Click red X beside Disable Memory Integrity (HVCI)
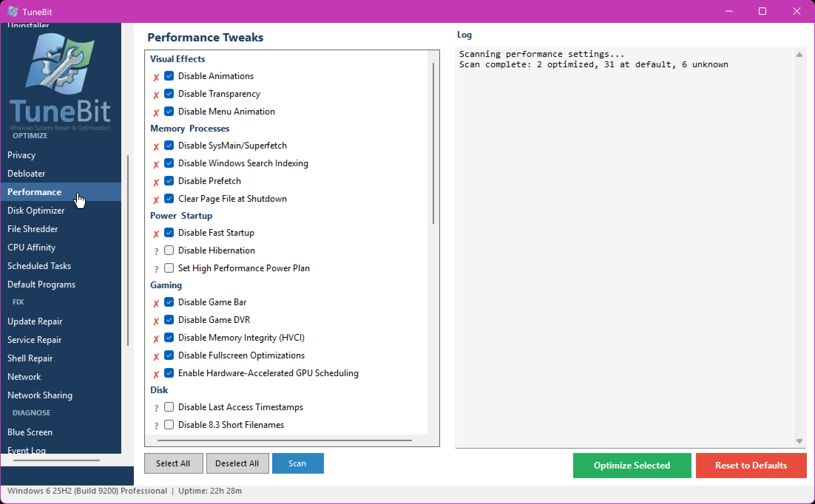 (156, 339)
